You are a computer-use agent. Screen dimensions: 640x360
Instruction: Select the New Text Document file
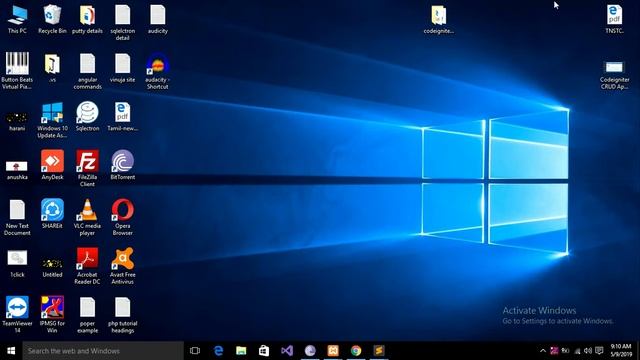pyautogui.click(x=17, y=217)
